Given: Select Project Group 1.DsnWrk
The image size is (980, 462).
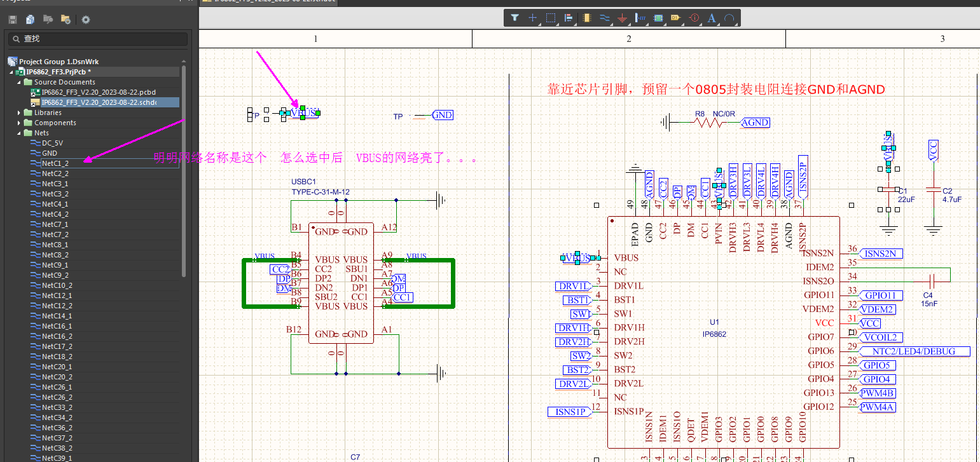Looking at the screenshot, I should point(59,62).
